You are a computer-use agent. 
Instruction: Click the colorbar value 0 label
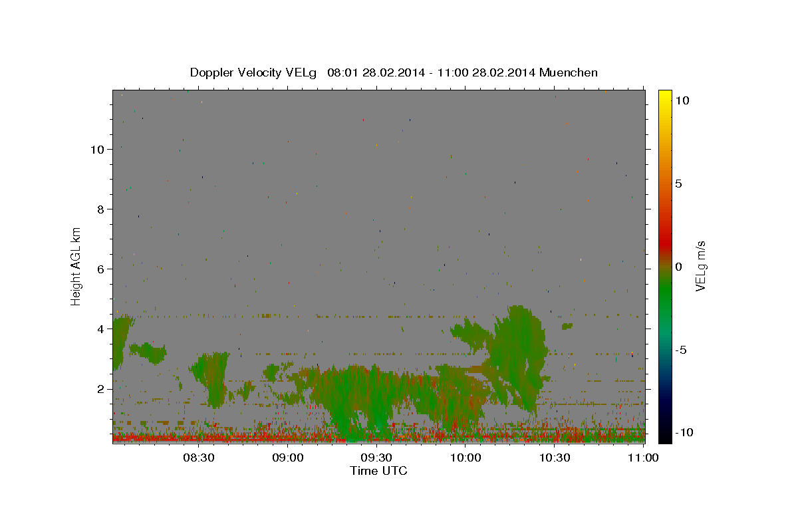click(678, 267)
